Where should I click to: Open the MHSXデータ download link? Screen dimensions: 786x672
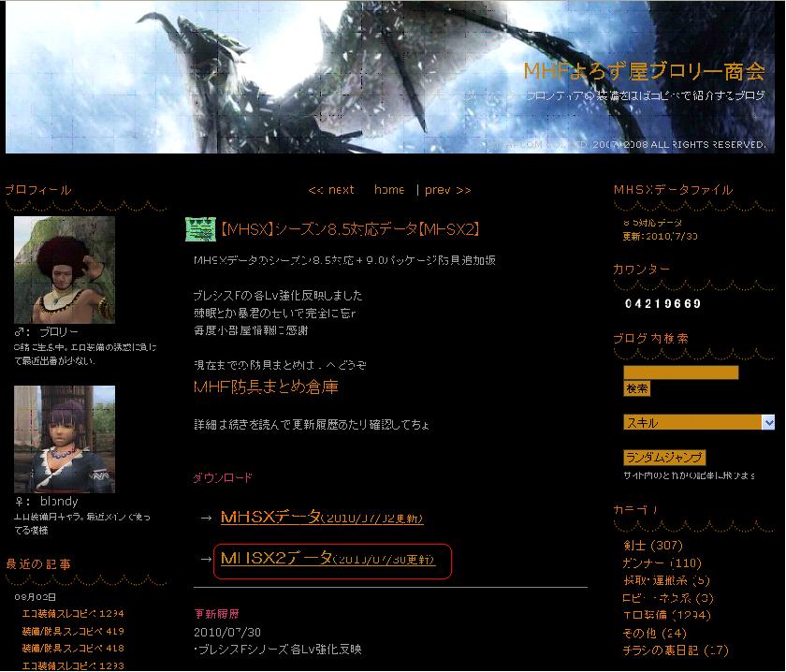[x=322, y=517]
